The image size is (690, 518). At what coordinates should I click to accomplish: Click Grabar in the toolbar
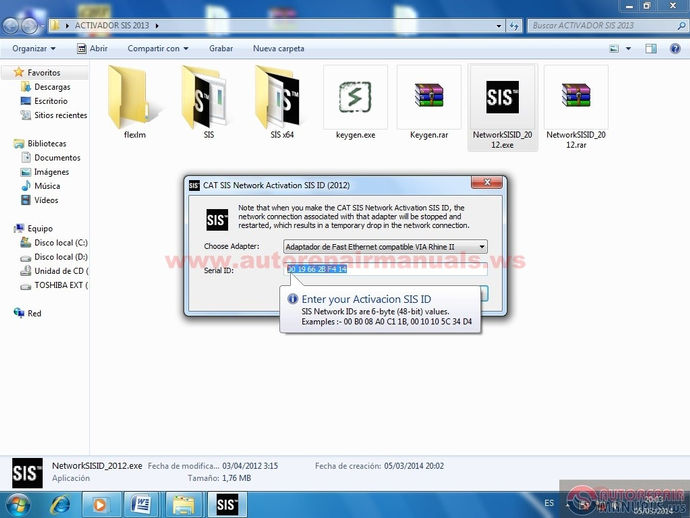pos(221,48)
